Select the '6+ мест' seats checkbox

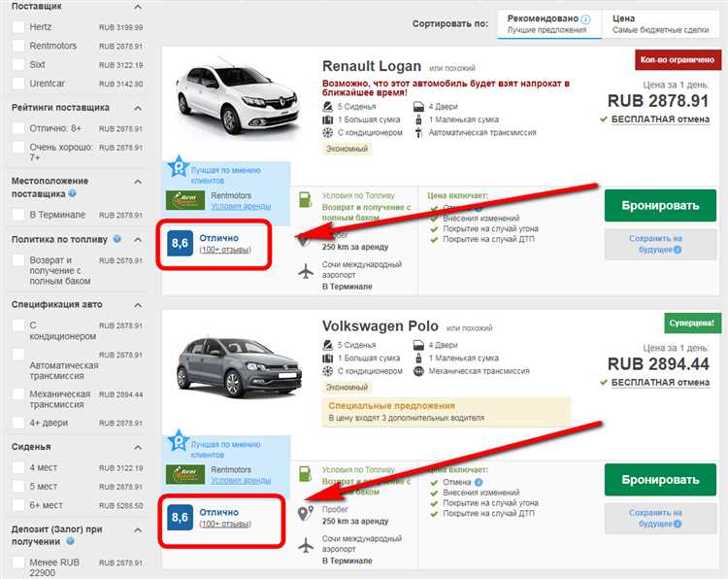(18, 505)
